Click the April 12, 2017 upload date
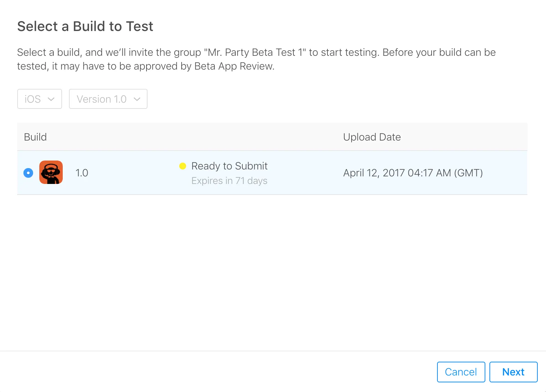 click(x=413, y=173)
